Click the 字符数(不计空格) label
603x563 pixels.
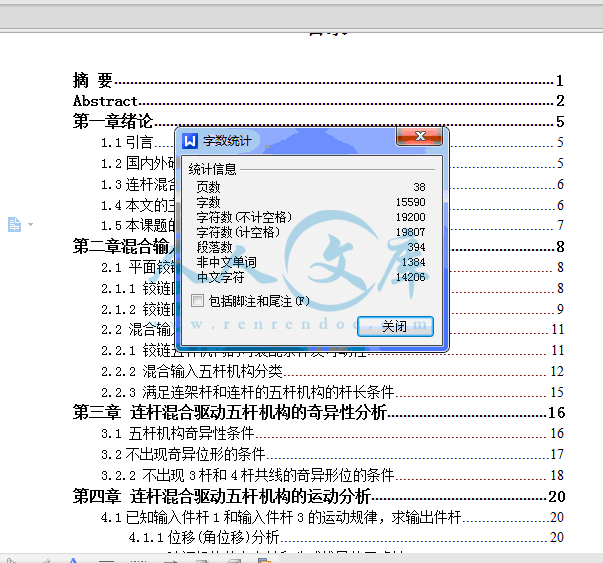244,217
